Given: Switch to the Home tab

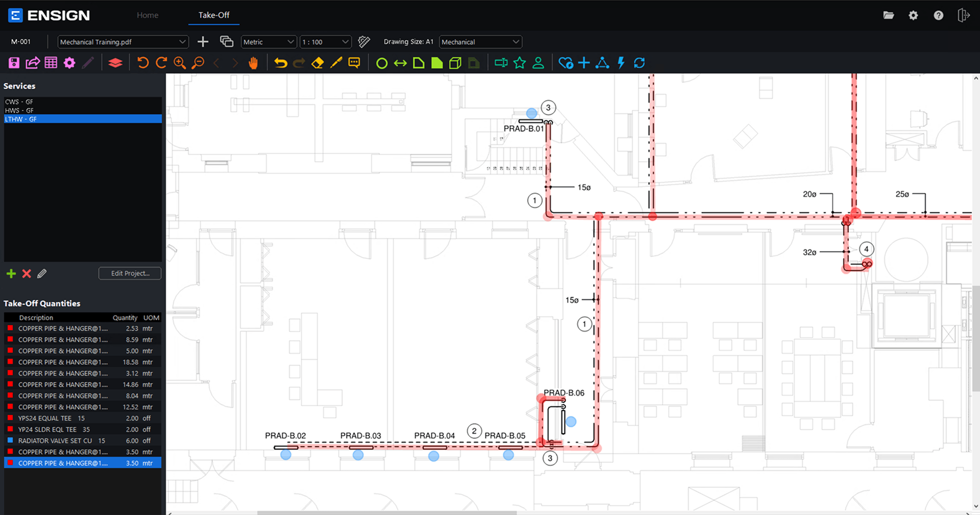Looking at the screenshot, I should [148, 15].
